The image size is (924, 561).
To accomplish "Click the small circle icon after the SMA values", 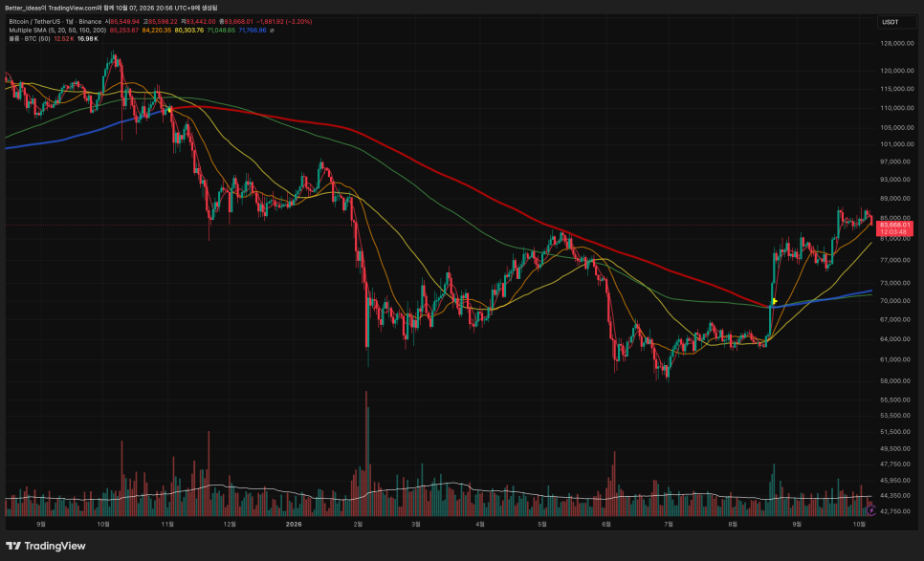I will (272, 30).
